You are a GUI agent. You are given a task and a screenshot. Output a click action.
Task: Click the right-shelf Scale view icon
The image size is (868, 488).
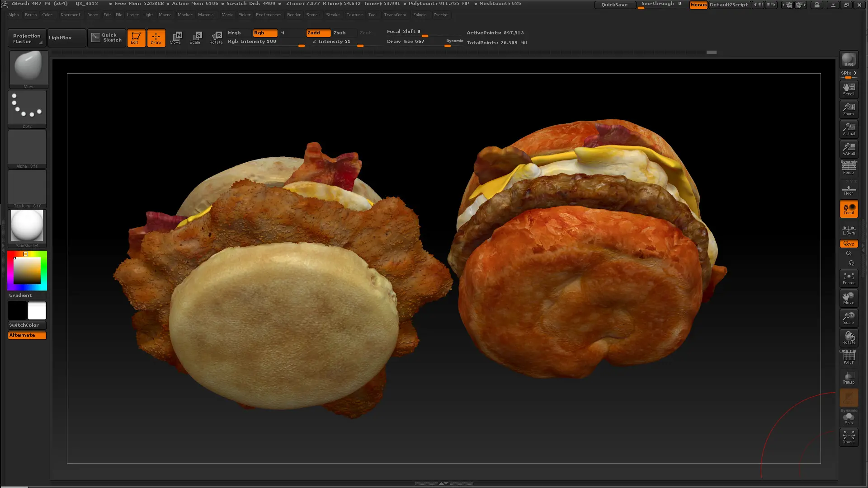pos(849,318)
